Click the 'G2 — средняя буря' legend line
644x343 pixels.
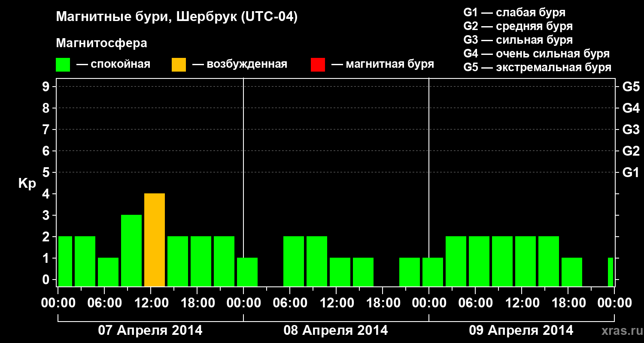pos(518,26)
